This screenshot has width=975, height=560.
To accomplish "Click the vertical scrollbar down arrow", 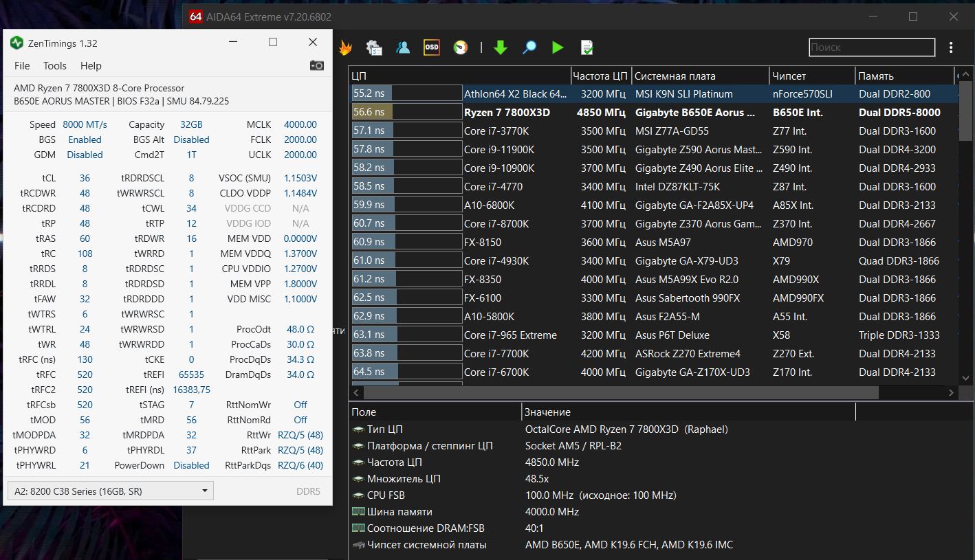I will tap(965, 378).
